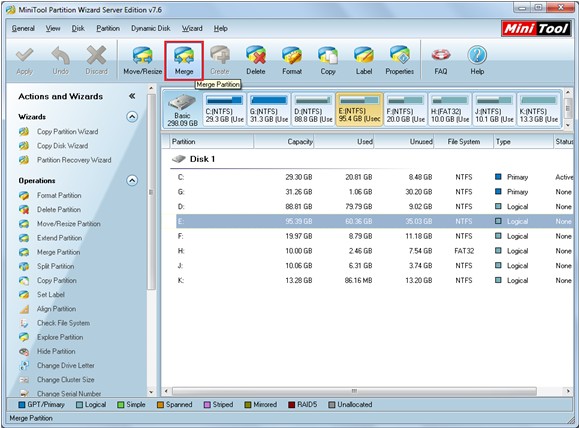This screenshot has height=428, width=579.
Task: Open the Wizard menu
Action: point(192,28)
